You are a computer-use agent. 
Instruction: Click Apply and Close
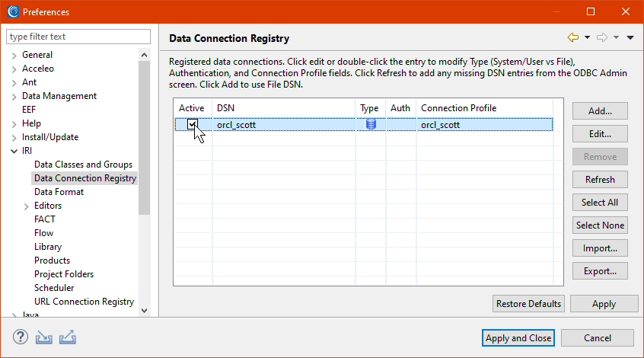(x=518, y=338)
